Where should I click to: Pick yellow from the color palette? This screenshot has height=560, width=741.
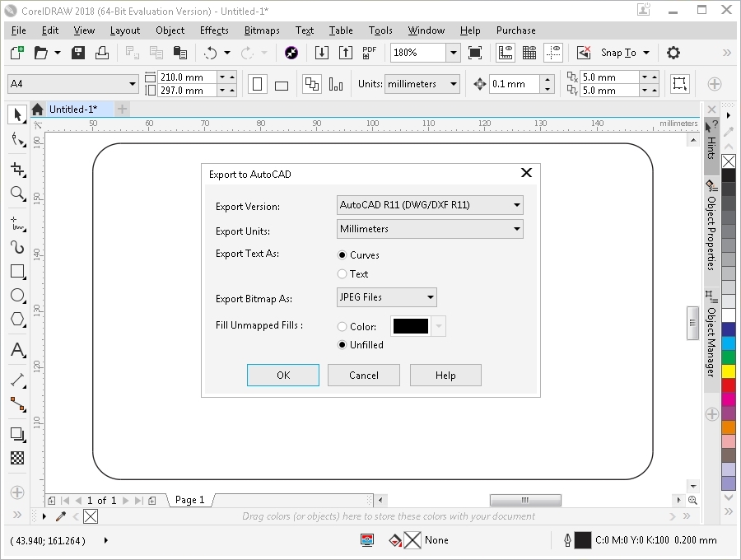(729, 371)
